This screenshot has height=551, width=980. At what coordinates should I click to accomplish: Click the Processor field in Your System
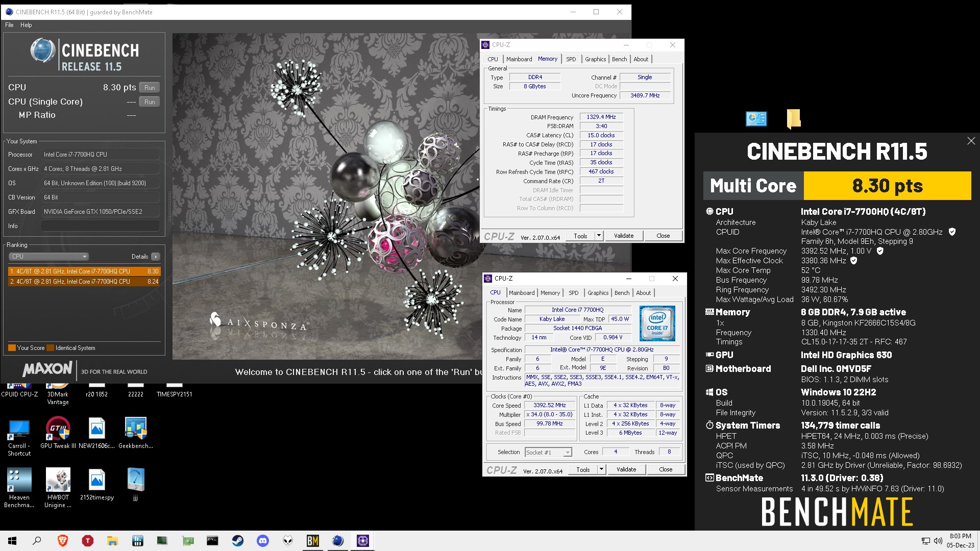coord(101,155)
